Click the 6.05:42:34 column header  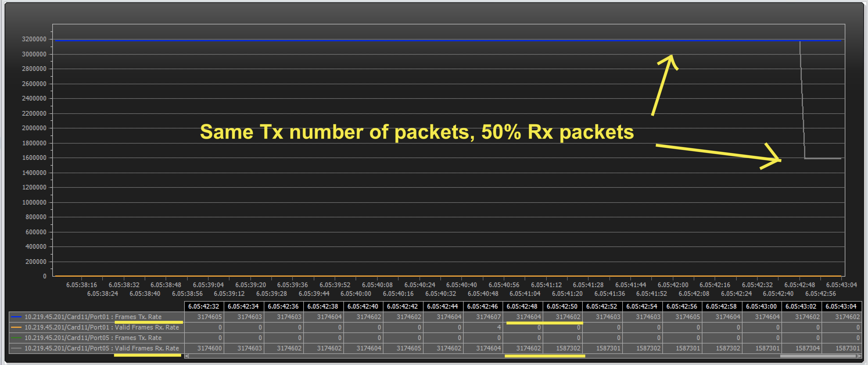click(x=244, y=306)
